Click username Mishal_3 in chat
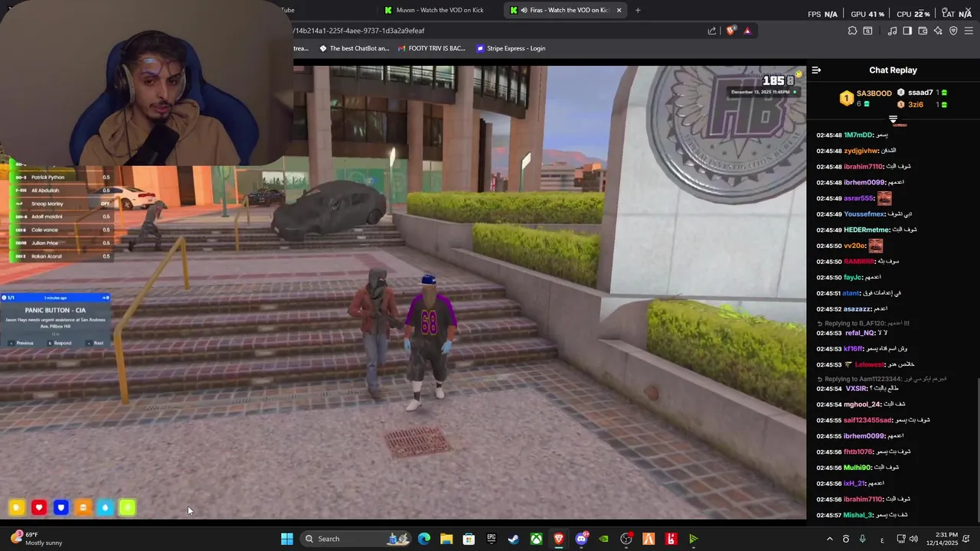Image resolution: width=980 pixels, height=551 pixels. [x=858, y=515]
